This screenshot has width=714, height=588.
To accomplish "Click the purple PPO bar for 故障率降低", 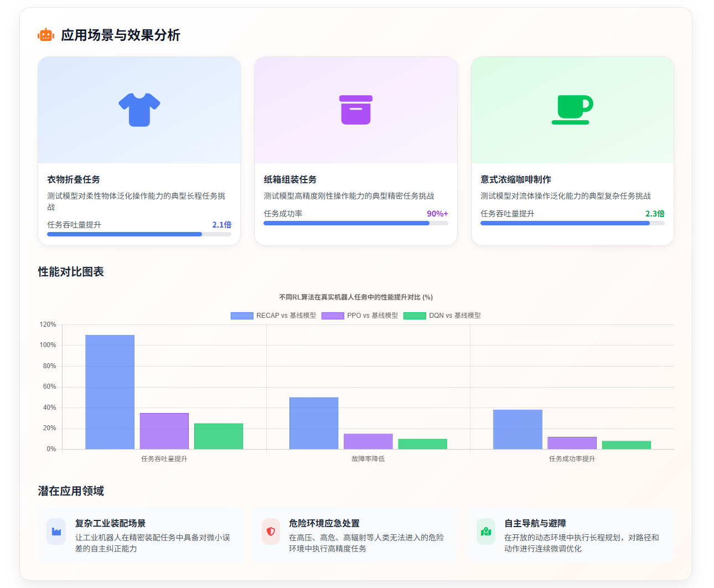I will (368, 441).
